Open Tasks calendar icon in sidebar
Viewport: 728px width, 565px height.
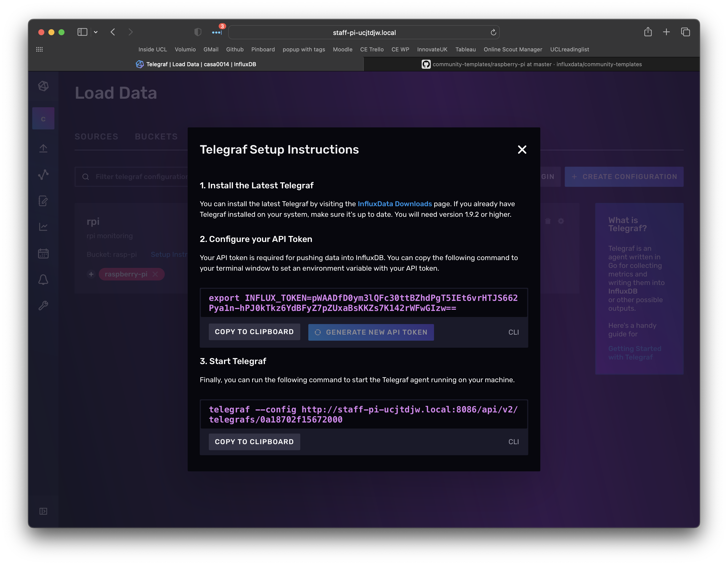[x=43, y=254]
